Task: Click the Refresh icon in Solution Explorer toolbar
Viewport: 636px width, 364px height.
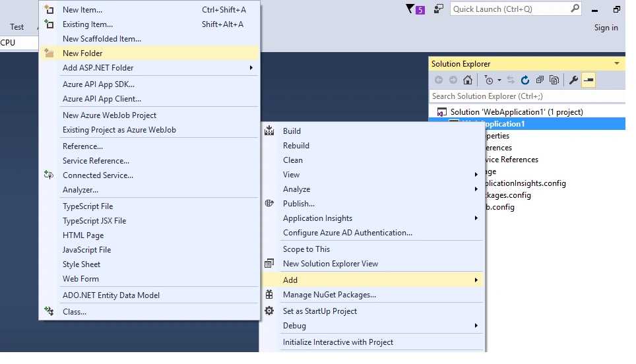Action: point(525,80)
